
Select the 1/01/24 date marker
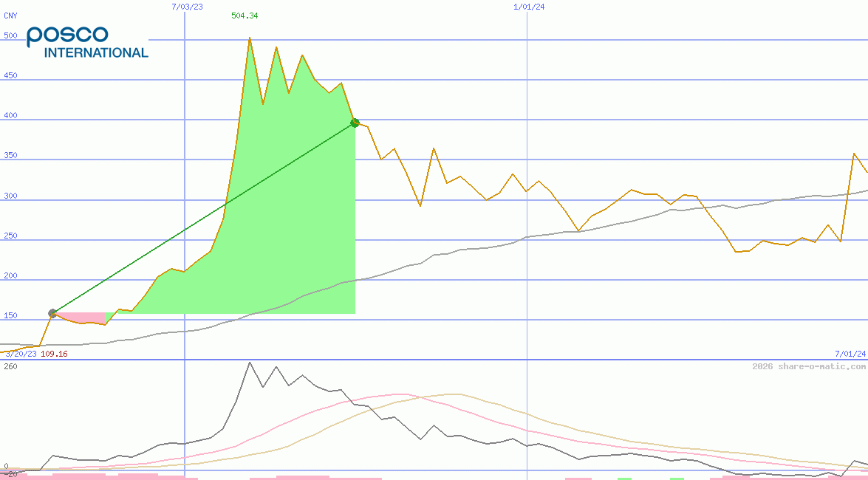click(529, 7)
